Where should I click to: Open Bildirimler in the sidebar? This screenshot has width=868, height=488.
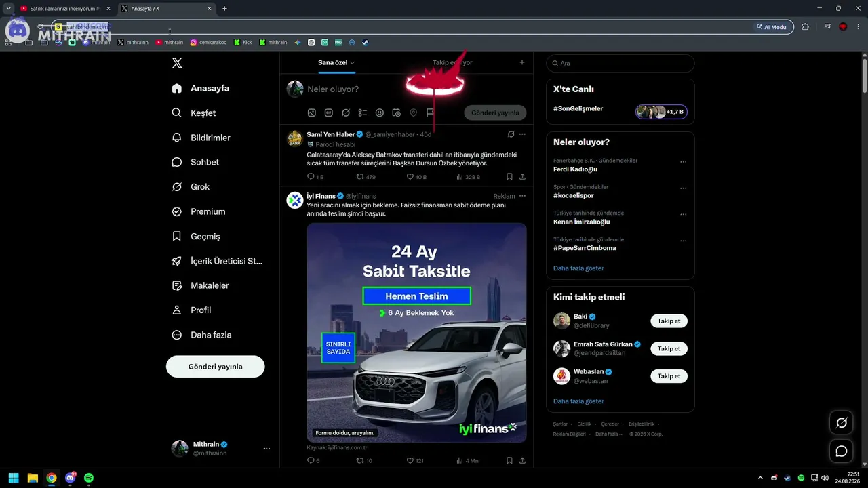[201, 138]
